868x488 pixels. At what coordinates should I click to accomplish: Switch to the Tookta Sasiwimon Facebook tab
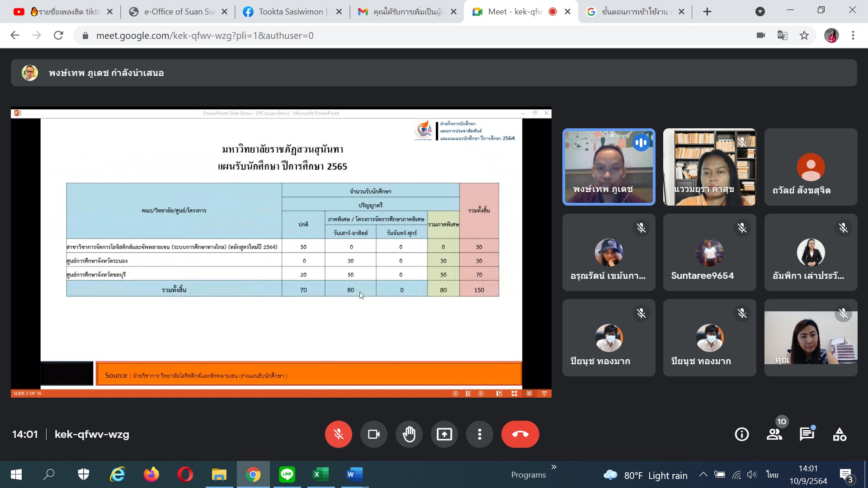(x=291, y=12)
